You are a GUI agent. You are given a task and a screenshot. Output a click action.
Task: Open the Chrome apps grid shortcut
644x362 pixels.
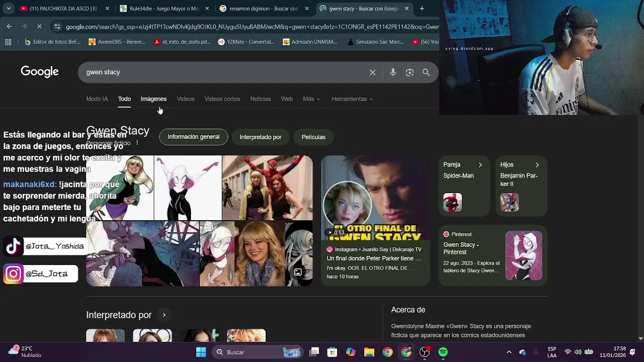(x=8, y=42)
